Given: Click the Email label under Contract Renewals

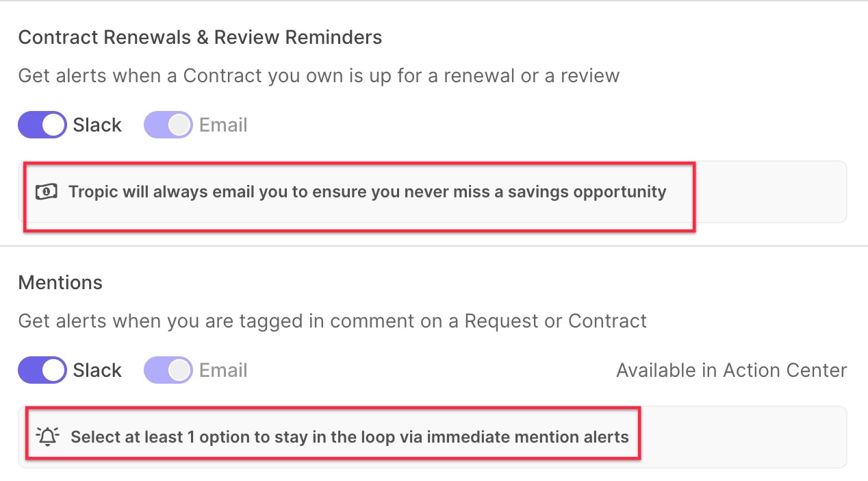Looking at the screenshot, I should tap(223, 125).
